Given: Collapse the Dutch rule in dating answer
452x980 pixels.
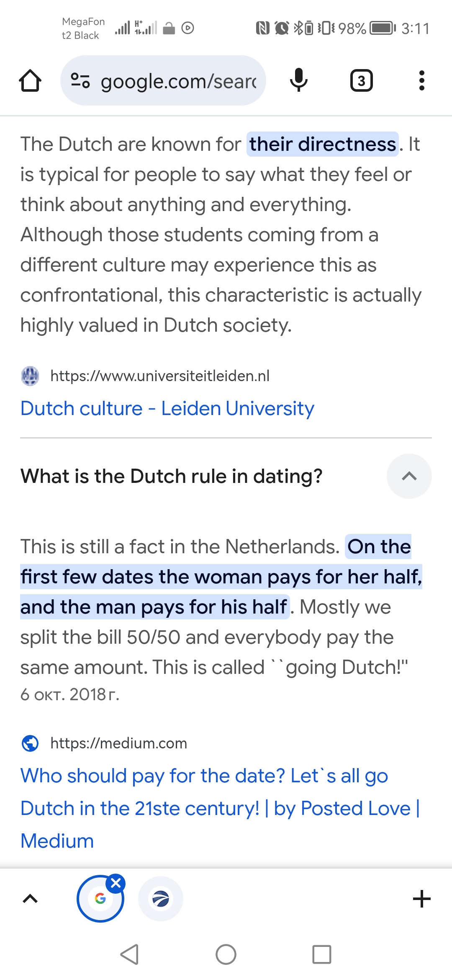Looking at the screenshot, I should 409,476.
